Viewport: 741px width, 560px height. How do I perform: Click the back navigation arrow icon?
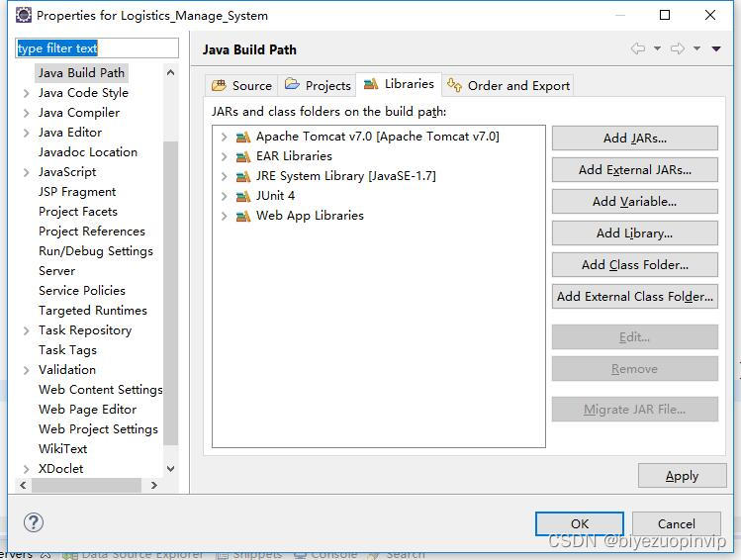[x=638, y=48]
